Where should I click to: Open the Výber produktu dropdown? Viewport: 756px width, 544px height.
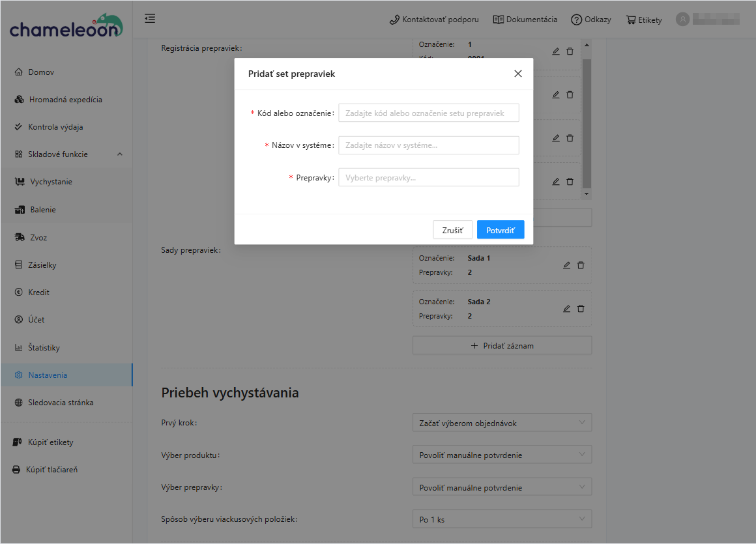pos(502,455)
